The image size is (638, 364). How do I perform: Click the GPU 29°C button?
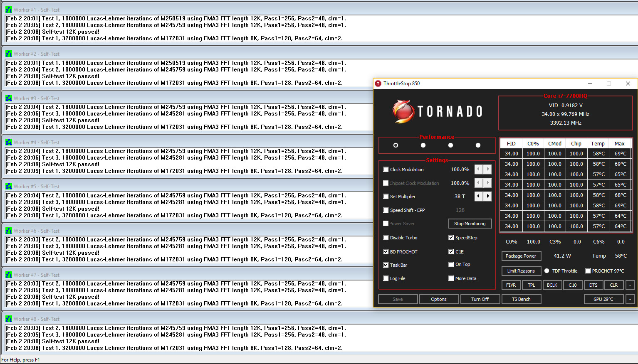603,299
